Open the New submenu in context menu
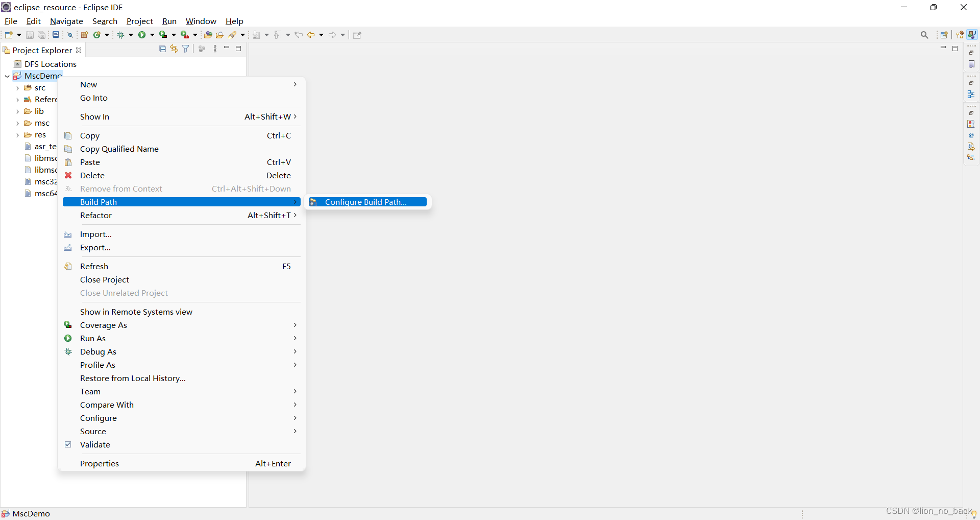The height and width of the screenshot is (520, 980). [181, 84]
